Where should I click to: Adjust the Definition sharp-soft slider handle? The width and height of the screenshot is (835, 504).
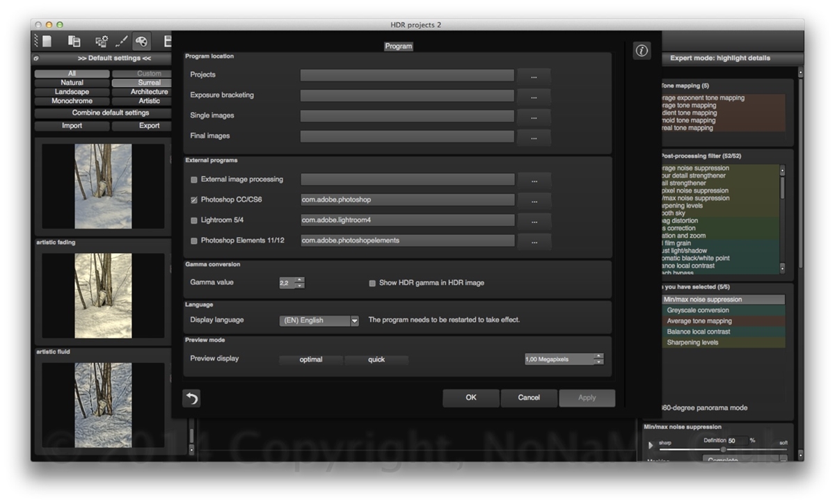coord(723,450)
